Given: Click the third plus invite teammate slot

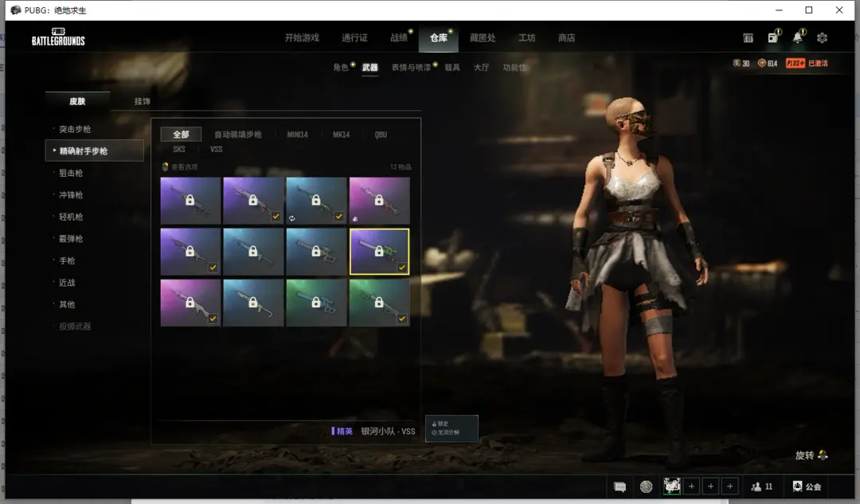Looking at the screenshot, I should [x=730, y=486].
